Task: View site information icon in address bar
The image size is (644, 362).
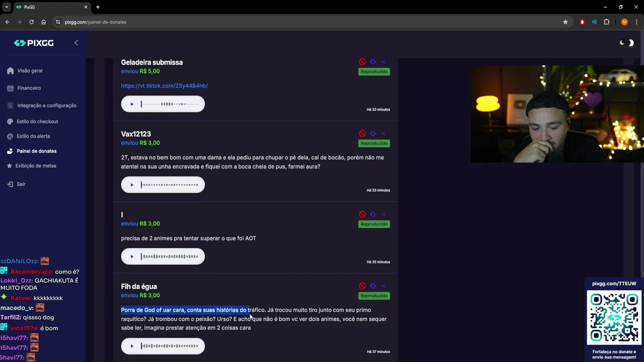Action: click(x=58, y=22)
